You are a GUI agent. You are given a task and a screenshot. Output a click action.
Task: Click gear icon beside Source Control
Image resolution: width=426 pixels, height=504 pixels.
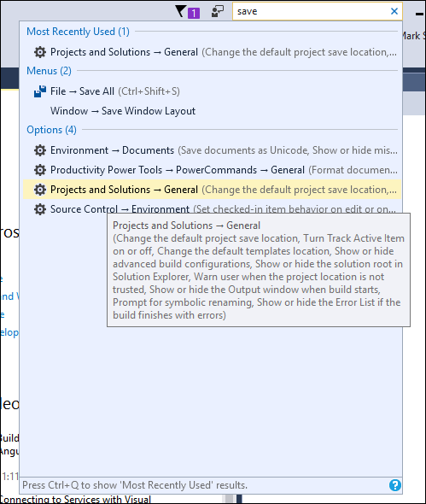coord(40,209)
